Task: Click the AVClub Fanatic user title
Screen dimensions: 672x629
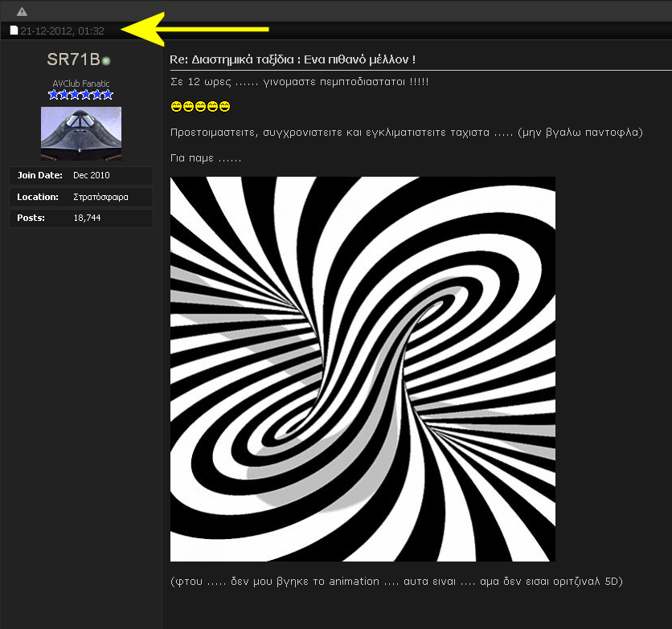Action: (81, 84)
